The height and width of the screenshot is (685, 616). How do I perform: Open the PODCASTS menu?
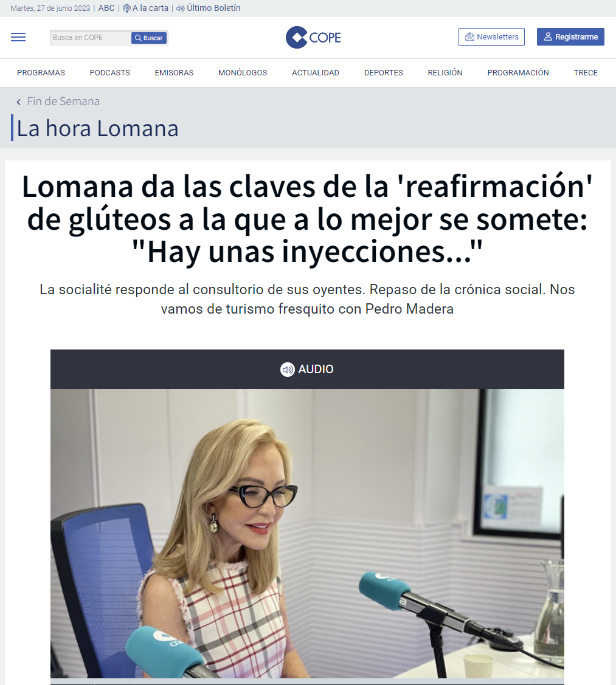tap(109, 73)
